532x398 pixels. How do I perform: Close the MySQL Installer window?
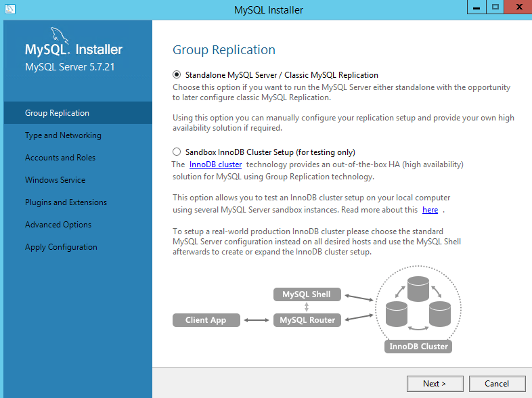tap(518, 7)
